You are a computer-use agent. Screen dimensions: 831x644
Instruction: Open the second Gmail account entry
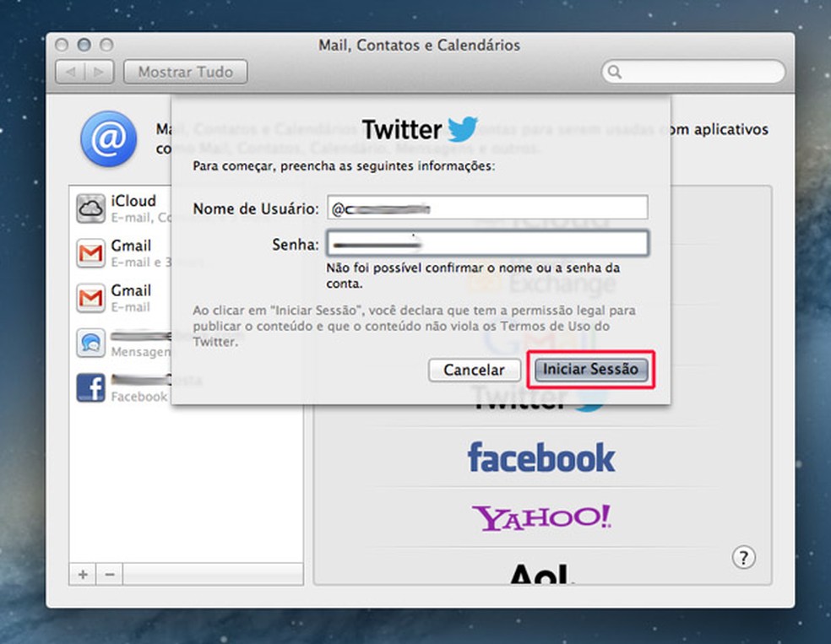click(90, 297)
